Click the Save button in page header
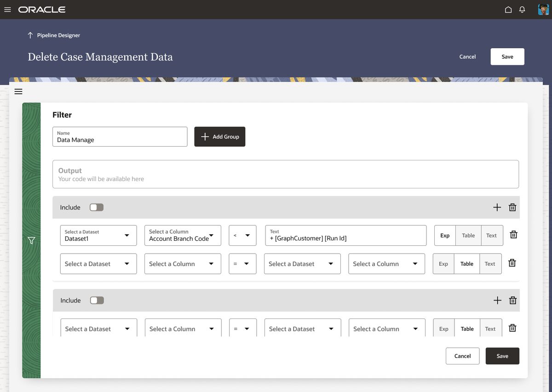This screenshot has width=552, height=392. point(507,57)
